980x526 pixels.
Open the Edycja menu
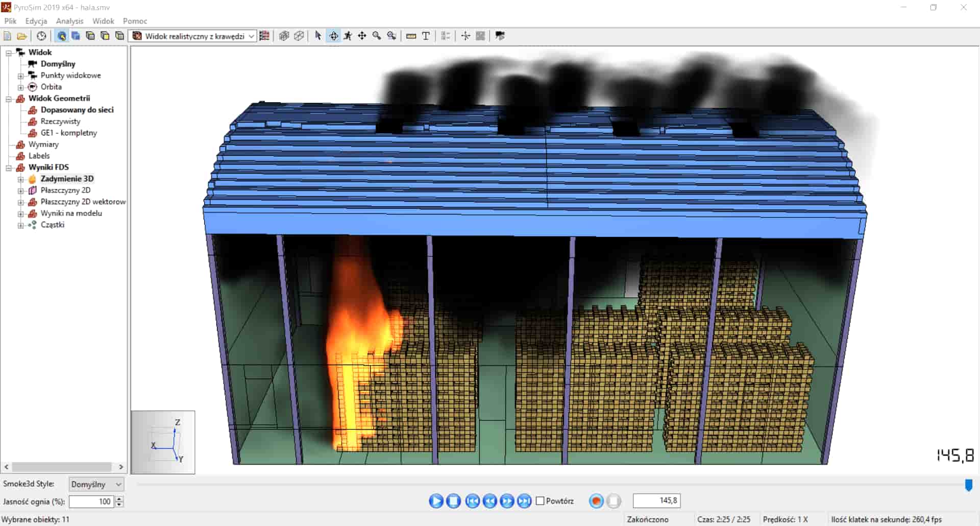click(x=36, y=21)
